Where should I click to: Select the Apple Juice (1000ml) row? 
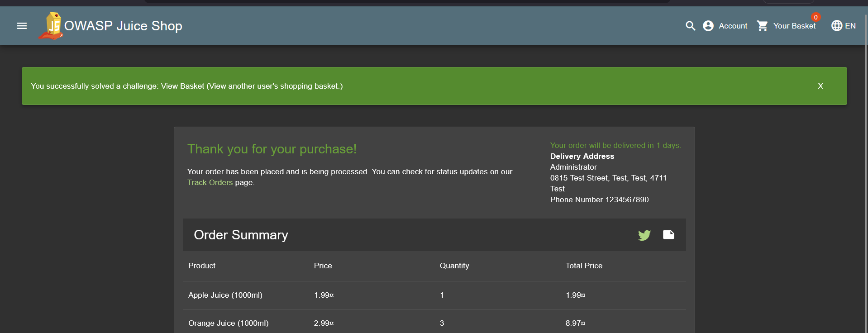(x=225, y=295)
